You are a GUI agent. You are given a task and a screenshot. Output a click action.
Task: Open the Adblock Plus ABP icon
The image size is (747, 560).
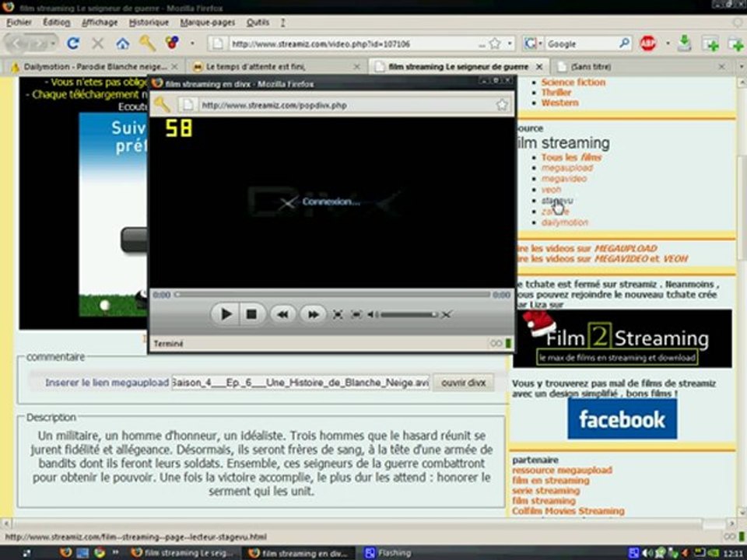[x=647, y=44]
